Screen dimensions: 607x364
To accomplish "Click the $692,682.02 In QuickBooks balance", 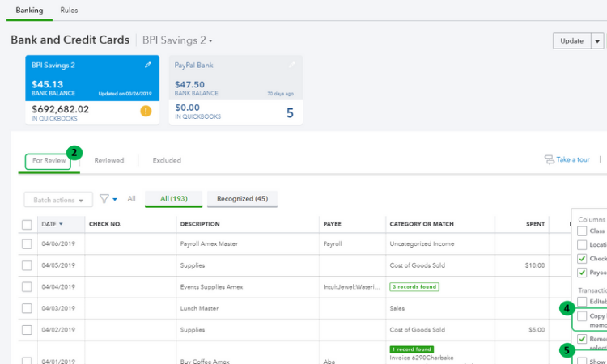I will coord(60,109).
